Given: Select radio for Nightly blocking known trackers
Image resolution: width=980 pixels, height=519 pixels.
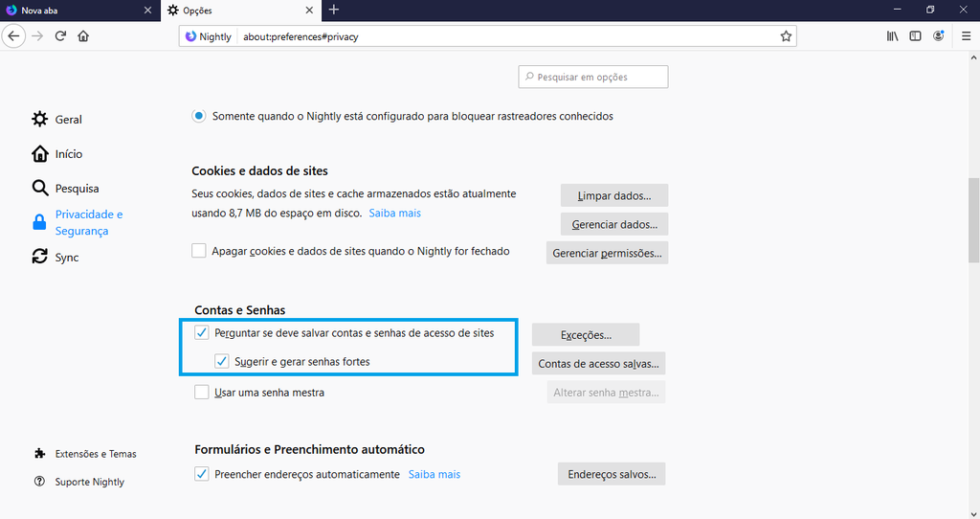Looking at the screenshot, I should 199,116.
